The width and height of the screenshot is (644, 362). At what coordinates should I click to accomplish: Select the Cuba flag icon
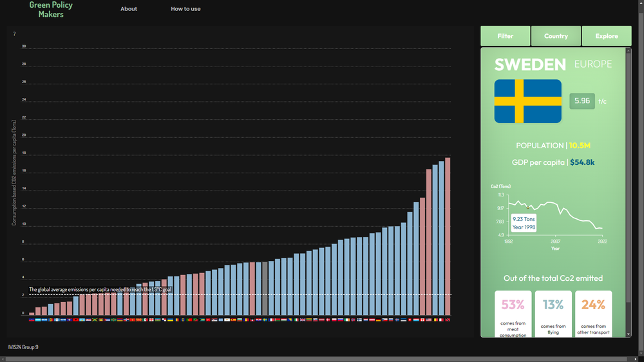pos(107,319)
